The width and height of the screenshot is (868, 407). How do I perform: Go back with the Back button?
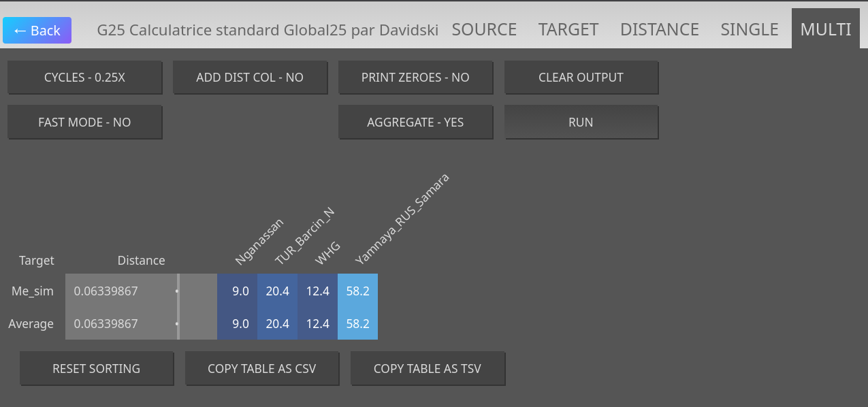point(37,31)
